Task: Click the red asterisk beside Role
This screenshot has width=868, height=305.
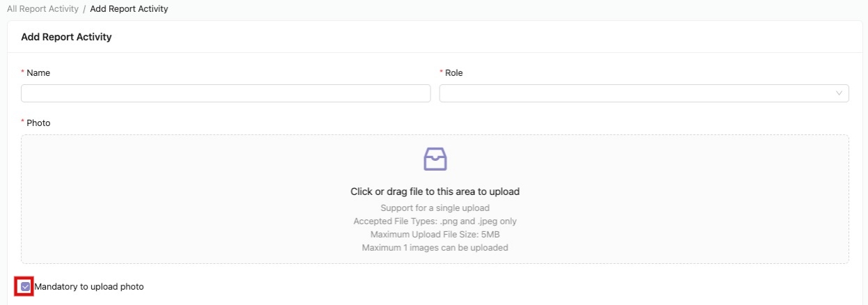Action: tap(441, 72)
